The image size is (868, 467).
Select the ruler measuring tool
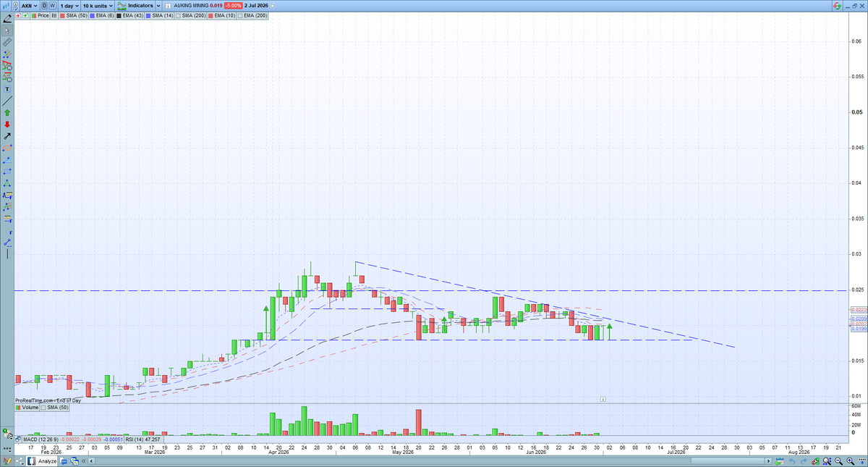(7, 42)
